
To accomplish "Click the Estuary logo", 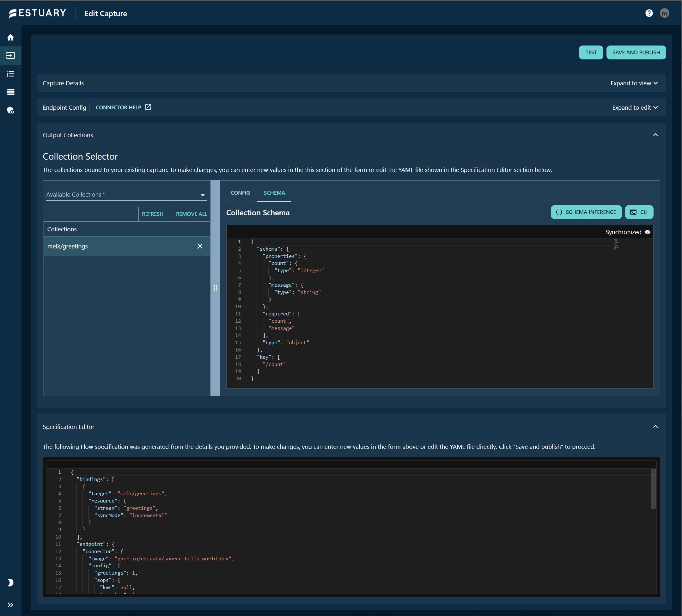I will [38, 13].
